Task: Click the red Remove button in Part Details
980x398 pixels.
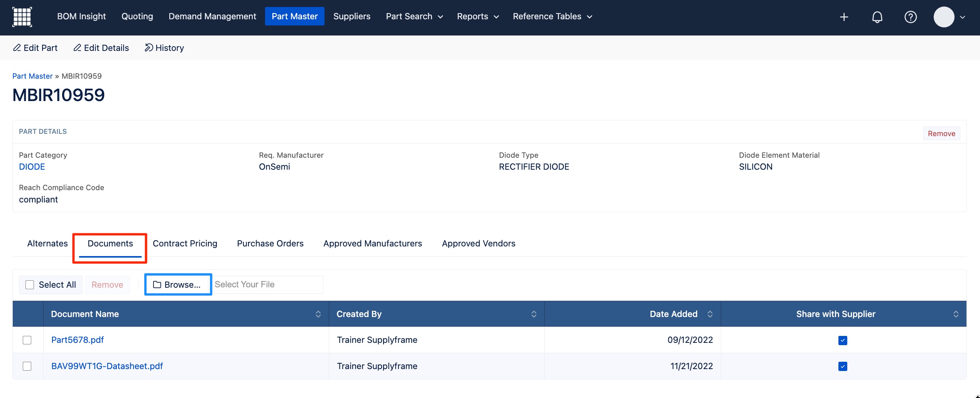Action: 941,133
